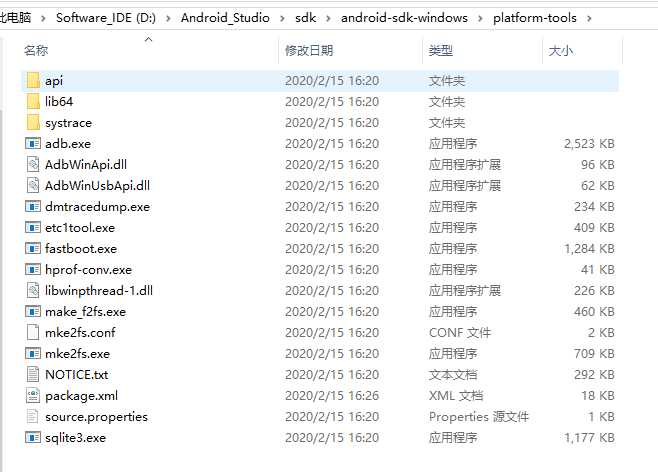Sort by 名称 column header
Viewport: 658px width, 472px height.
[36, 51]
